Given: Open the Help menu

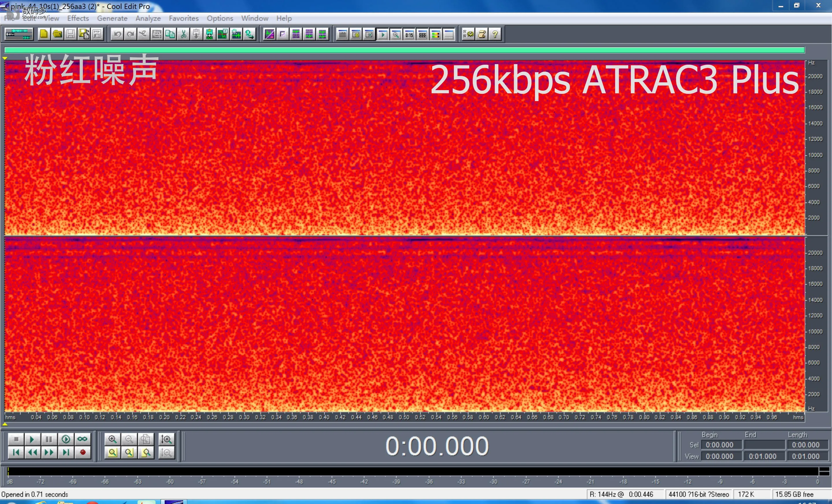Looking at the screenshot, I should (284, 18).
